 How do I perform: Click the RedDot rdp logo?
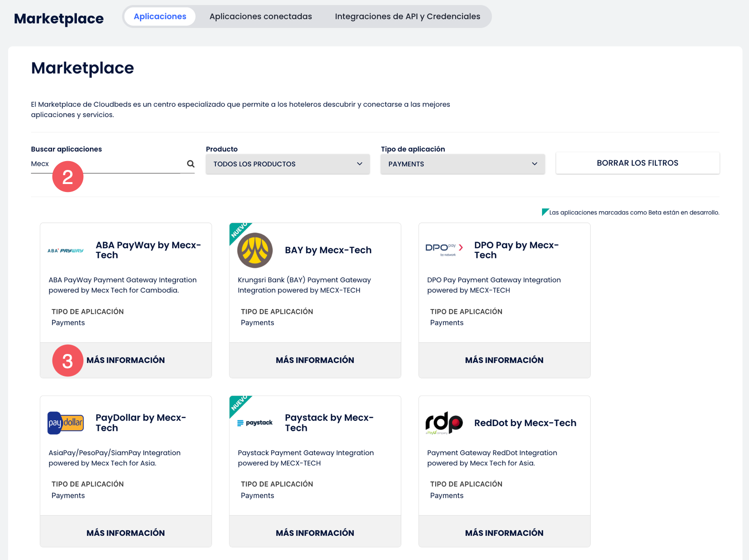444,423
